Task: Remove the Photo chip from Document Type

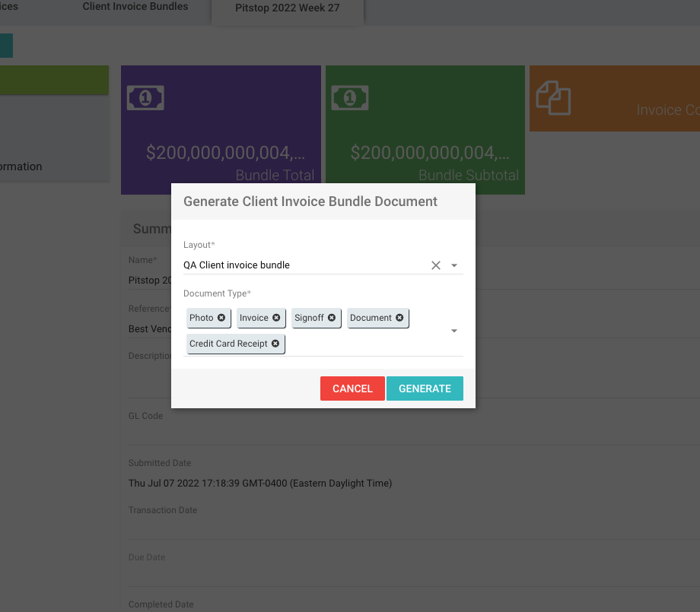Action: coord(221,318)
